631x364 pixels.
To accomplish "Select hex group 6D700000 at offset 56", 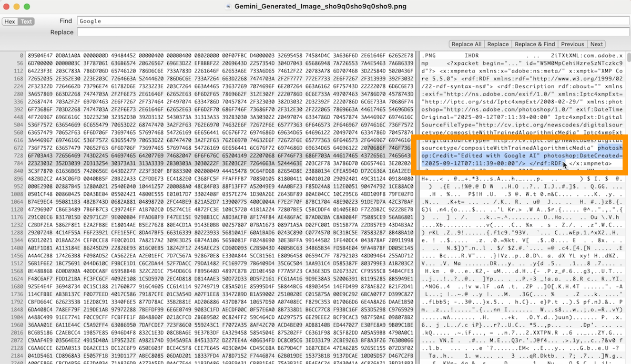I will 40,62.
